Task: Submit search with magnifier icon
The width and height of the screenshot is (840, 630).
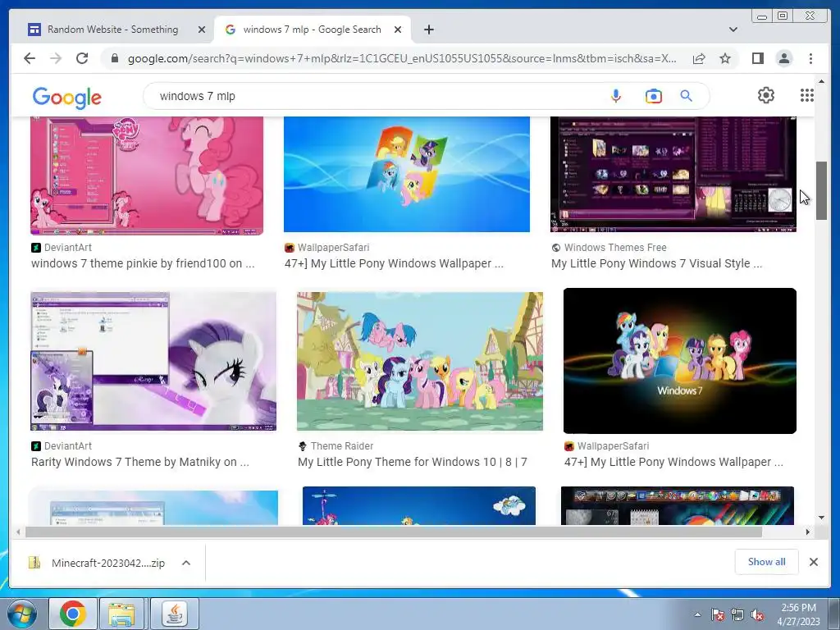Action: click(x=687, y=96)
